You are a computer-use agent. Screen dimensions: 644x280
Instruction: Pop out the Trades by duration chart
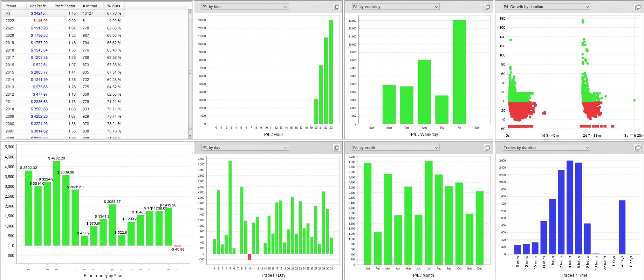pyautogui.click(x=638, y=148)
